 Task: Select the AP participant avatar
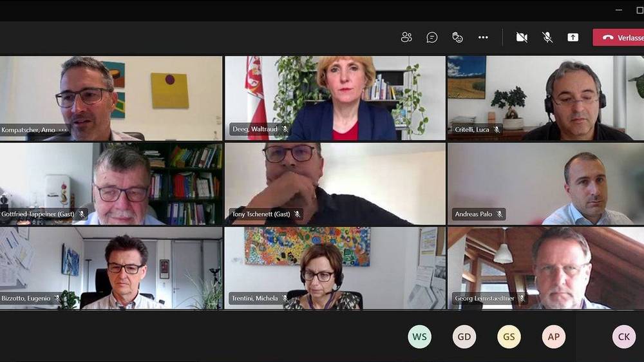click(554, 336)
